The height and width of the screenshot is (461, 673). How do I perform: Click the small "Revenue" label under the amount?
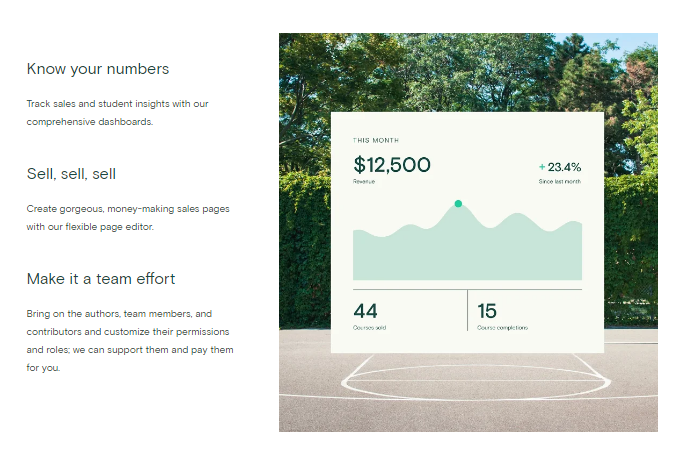tap(364, 181)
